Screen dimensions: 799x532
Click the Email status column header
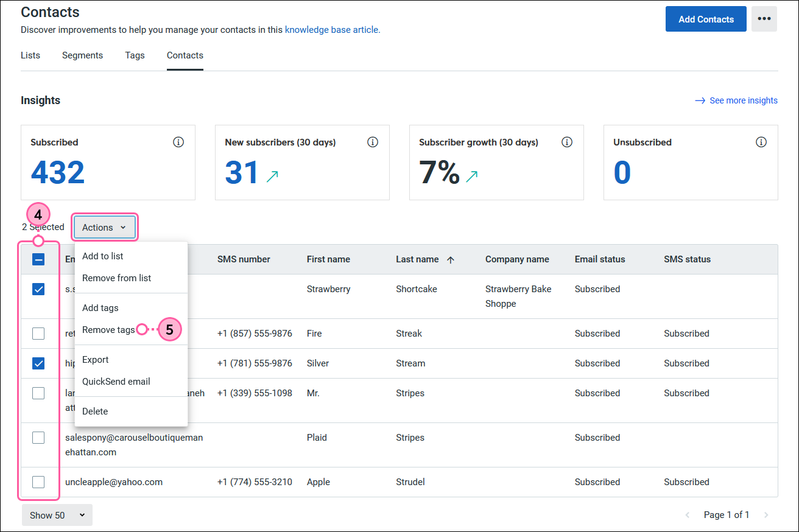[x=600, y=259]
